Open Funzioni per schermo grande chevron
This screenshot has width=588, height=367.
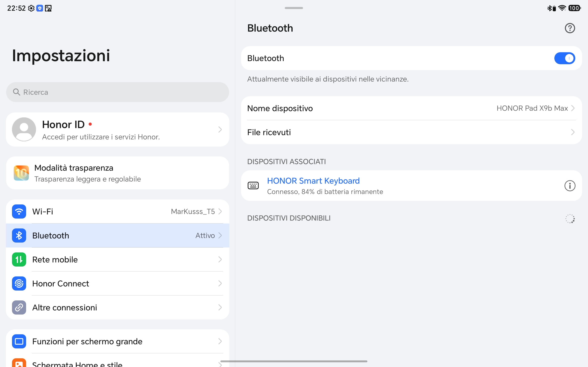[x=220, y=341]
